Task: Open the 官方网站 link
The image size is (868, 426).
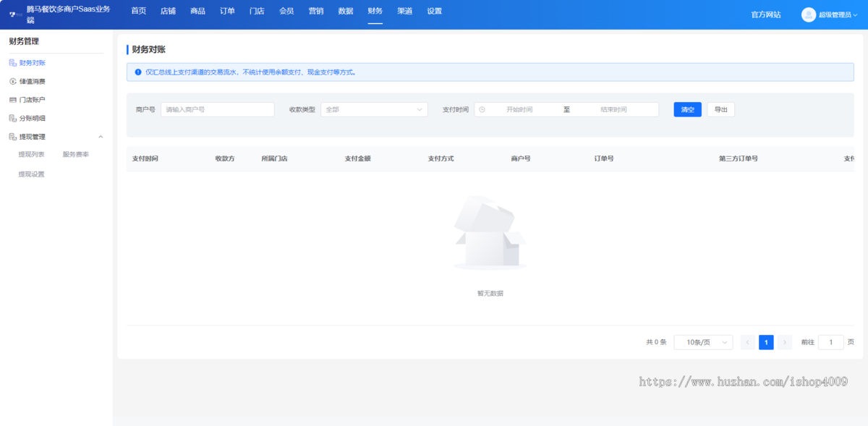Action: [766, 14]
